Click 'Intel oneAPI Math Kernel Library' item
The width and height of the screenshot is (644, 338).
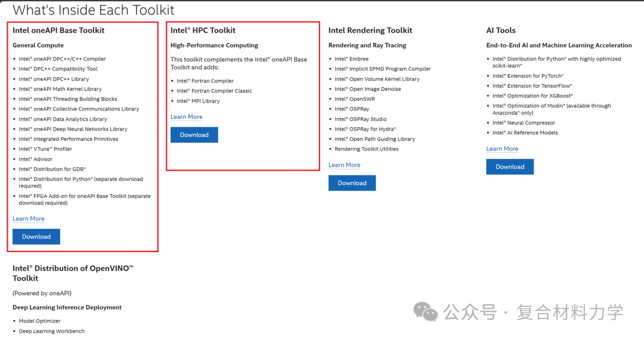click(60, 89)
